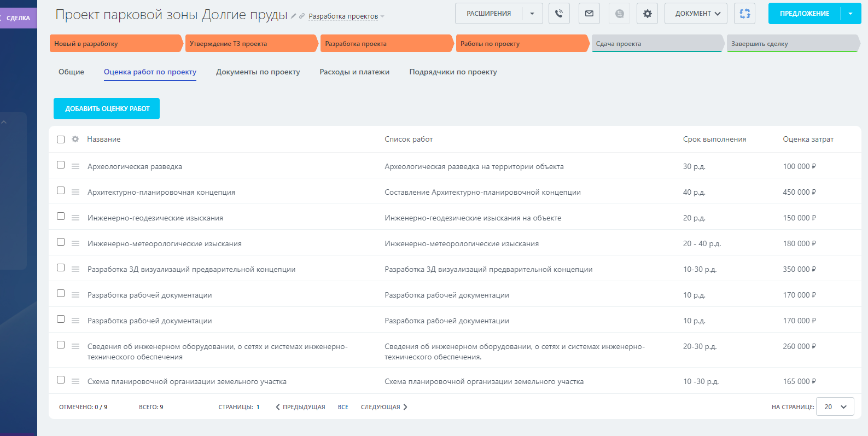This screenshot has height=436, width=868.
Task: Open table column settings gear icon
Action: [x=75, y=139]
